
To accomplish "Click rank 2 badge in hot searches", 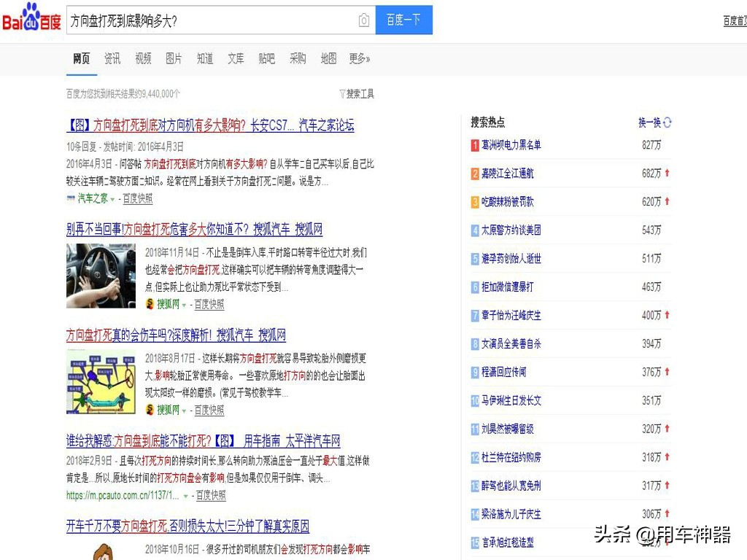I will click(475, 174).
